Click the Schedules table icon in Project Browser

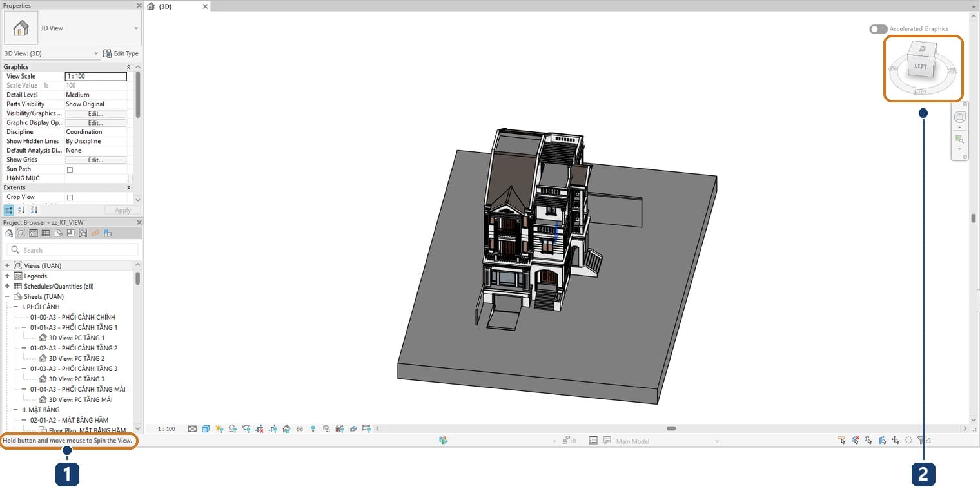point(46,233)
